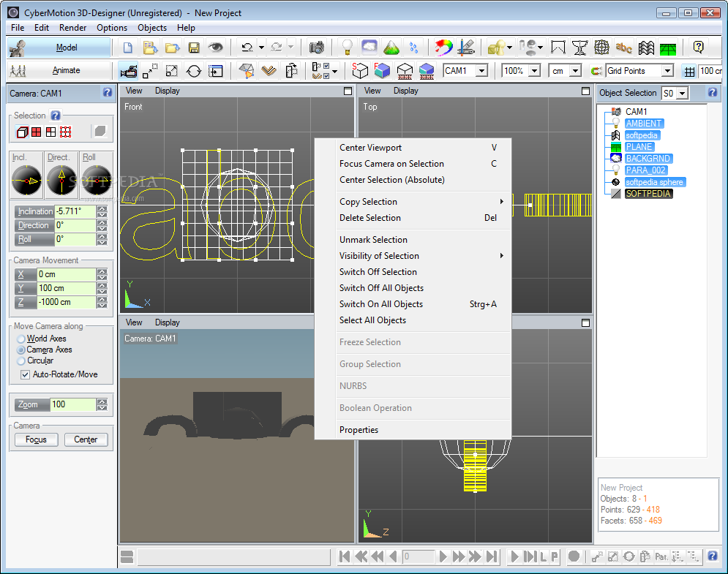Click the green landscape mountain icon
This screenshot has width=728, height=574.
pyautogui.click(x=391, y=48)
